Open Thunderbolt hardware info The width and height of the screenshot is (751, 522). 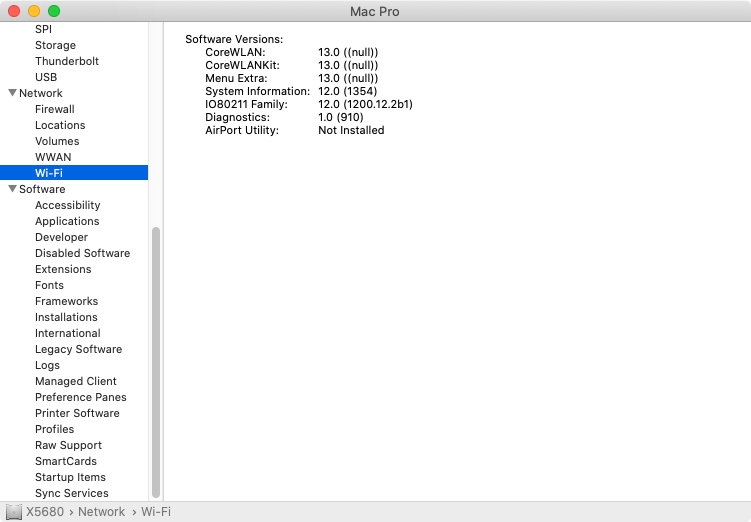pyautogui.click(x=67, y=61)
